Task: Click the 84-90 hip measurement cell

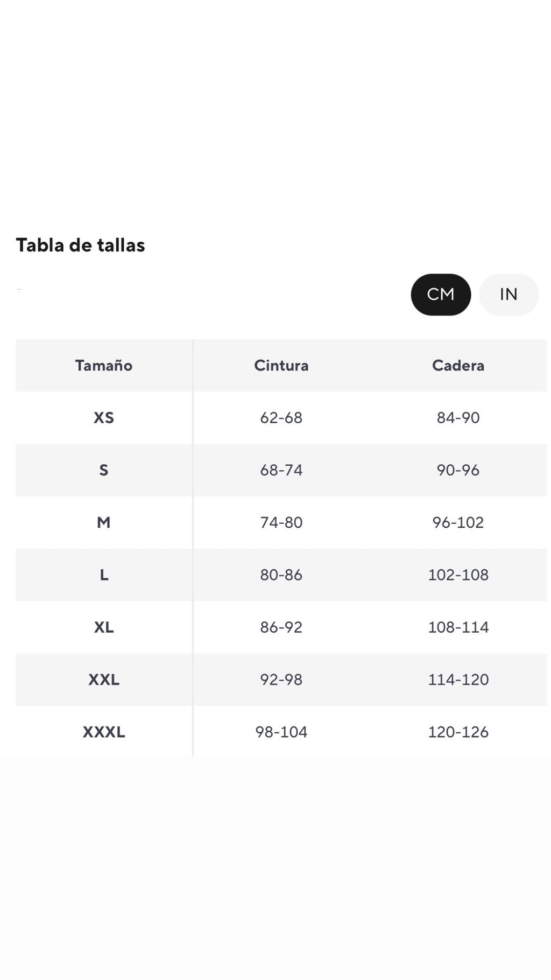Action: [457, 418]
